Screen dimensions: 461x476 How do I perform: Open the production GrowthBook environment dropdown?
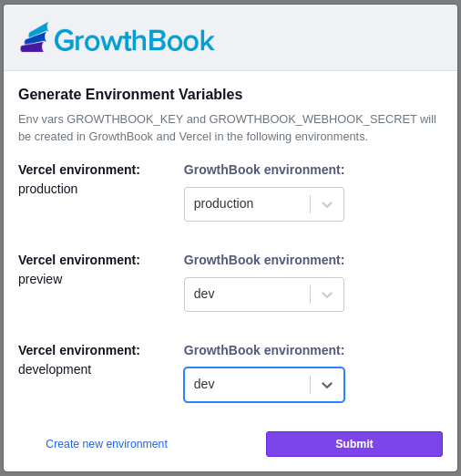pos(264,204)
